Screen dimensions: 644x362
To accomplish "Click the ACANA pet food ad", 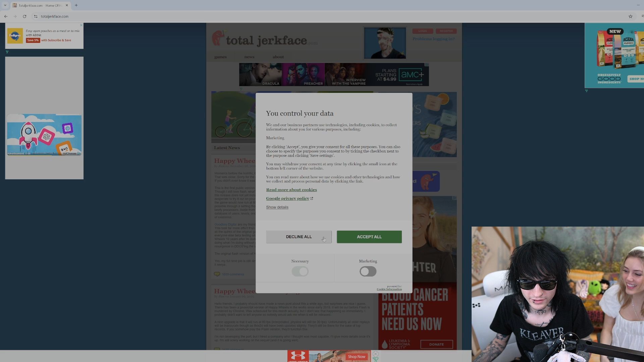I will point(614,56).
